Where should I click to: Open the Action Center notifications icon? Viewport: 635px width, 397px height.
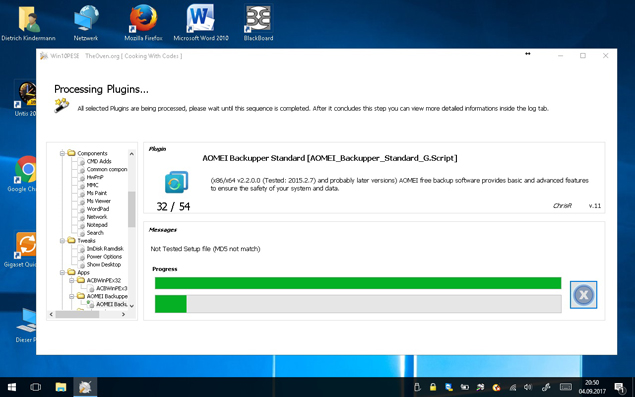620,387
